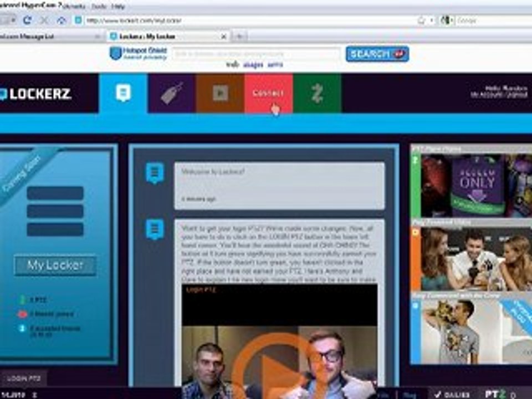532x399 pixels.
Task: Click the My Locker button
Action: click(x=55, y=265)
